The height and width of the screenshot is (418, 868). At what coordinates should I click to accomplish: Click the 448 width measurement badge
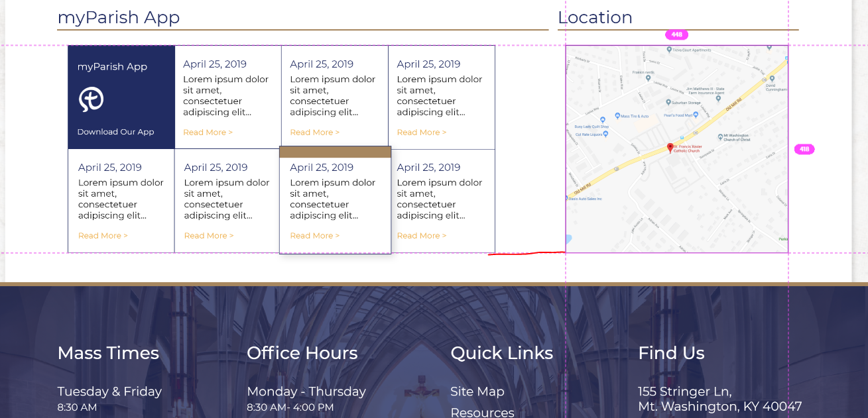tap(676, 34)
